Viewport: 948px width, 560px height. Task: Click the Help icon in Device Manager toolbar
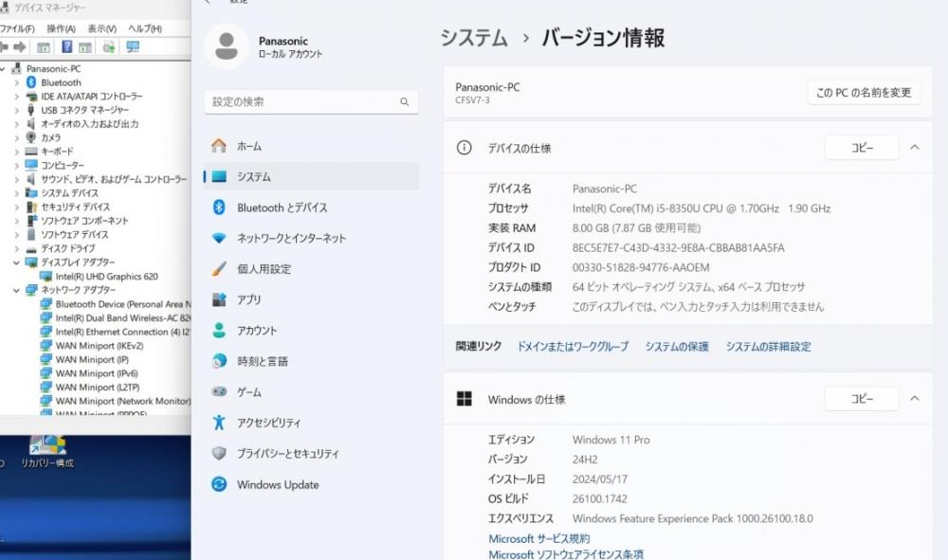click(67, 47)
